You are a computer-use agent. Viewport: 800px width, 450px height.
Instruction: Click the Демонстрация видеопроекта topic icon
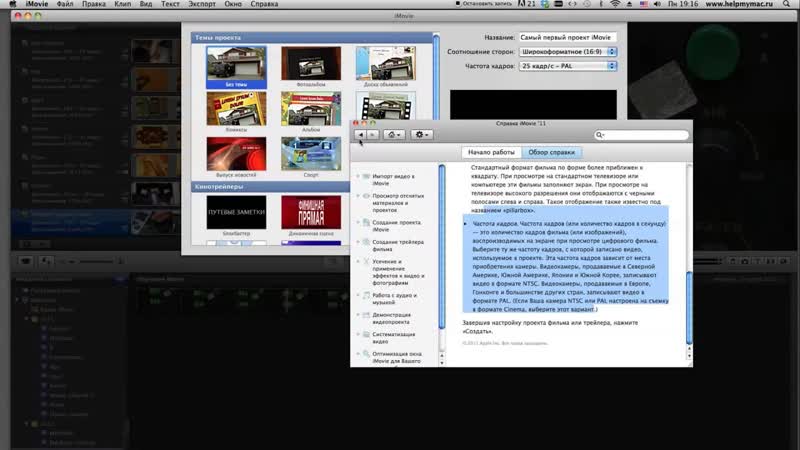click(366, 315)
